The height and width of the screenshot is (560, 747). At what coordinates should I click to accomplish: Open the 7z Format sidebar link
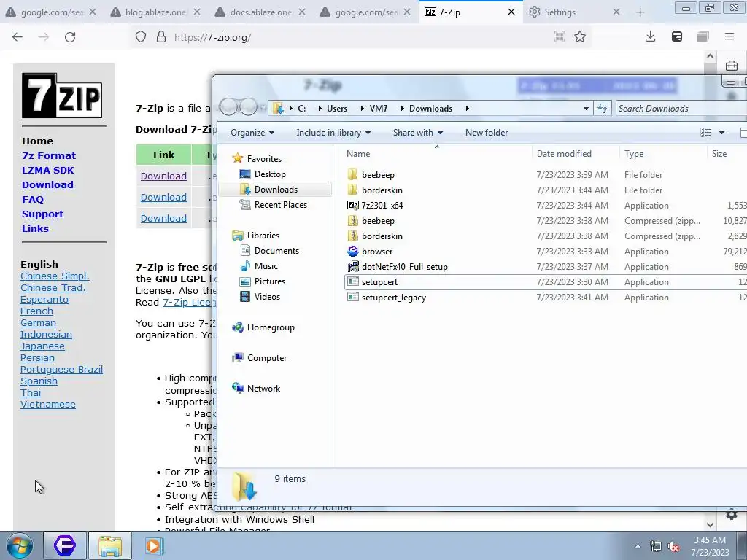tap(49, 156)
